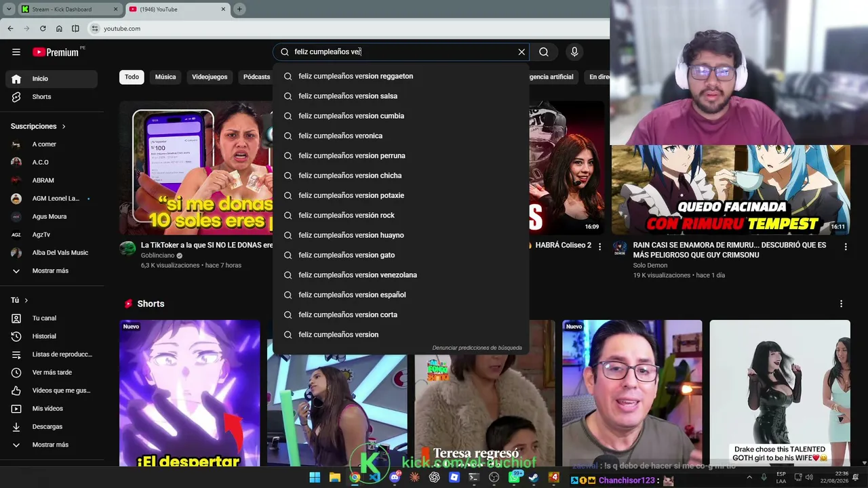This screenshot has width=868, height=488.
Task: Open the YouTube hamburger guide menu
Action: 16,52
